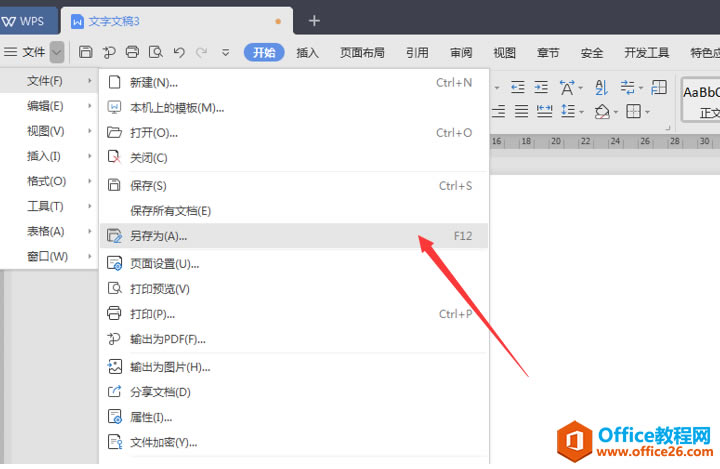Click the line spacing icon
This screenshot has height=469, width=720.
point(568,111)
